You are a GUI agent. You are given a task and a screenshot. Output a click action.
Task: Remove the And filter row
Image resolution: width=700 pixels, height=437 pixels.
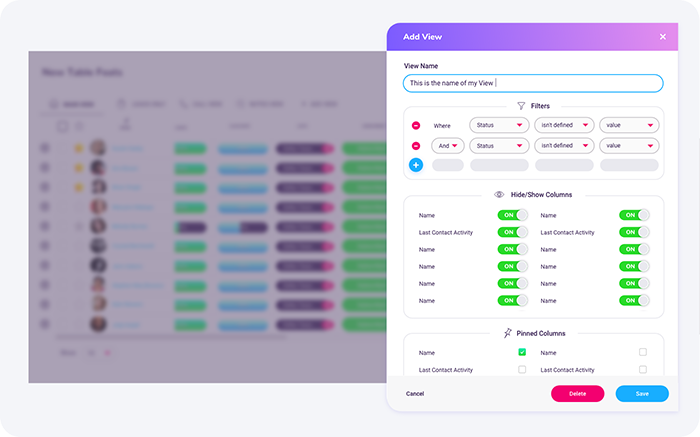pyautogui.click(x=416, y=146)
